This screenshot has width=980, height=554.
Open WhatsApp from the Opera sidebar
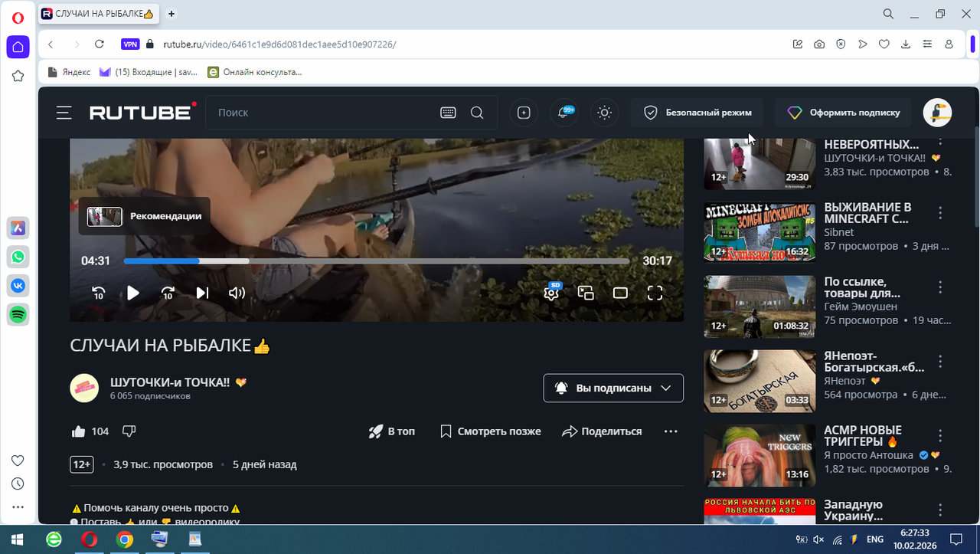(x=18, y=257)
